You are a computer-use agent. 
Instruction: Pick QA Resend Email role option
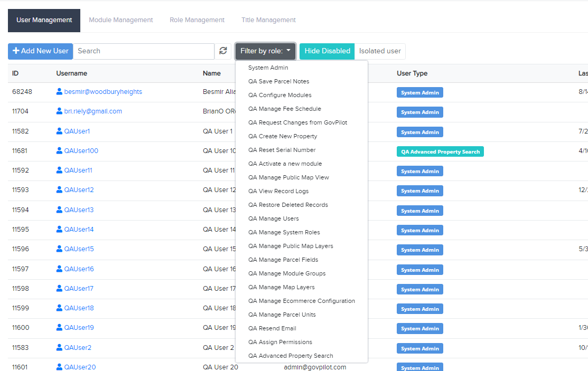[x=272, y=328]
